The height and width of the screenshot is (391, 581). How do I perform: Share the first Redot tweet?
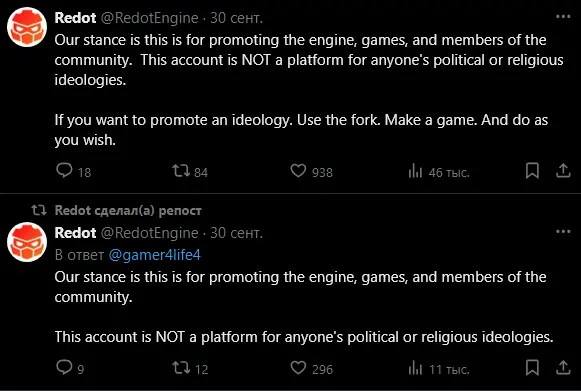tap(563, 171)
